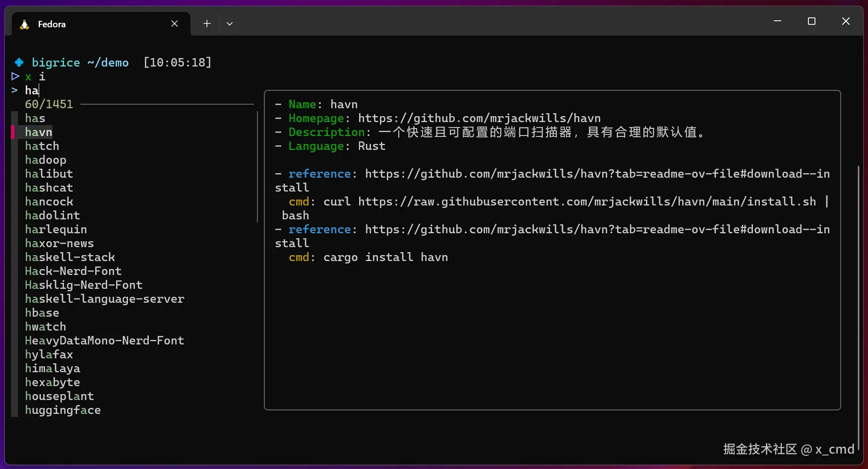Click the '60/1451' match counter
The height and width of the screenshot is (469, 868).
(x=49, y=104)
